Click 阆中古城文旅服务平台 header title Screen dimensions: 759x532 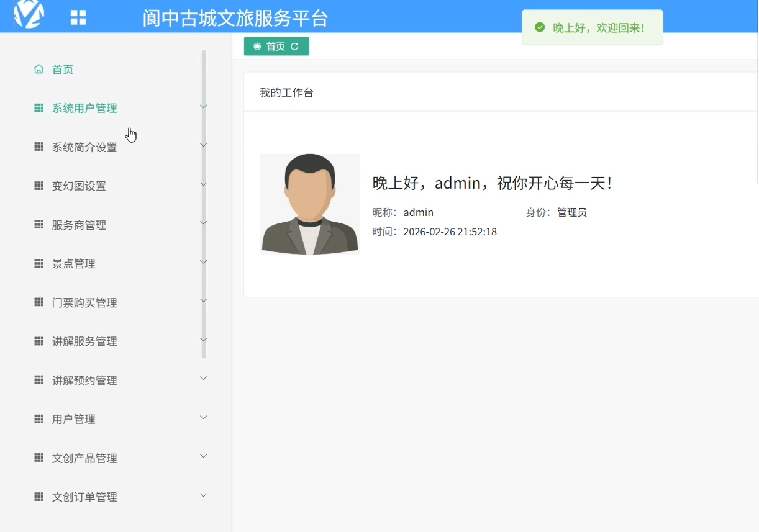click(235, 17)
